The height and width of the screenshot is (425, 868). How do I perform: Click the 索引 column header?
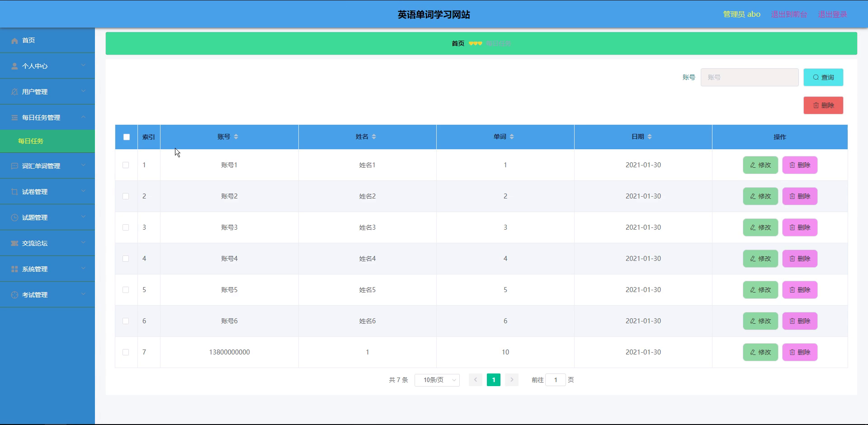click(x=148, y=137)
